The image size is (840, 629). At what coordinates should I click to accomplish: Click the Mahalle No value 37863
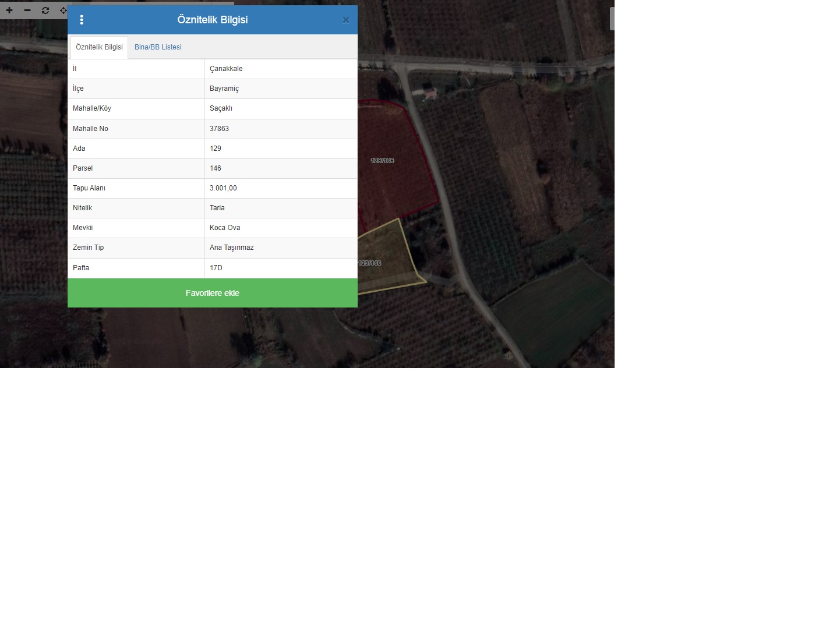[x=219, y=129]
